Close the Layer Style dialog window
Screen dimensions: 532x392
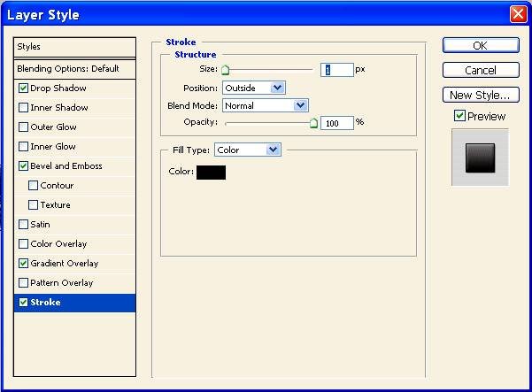pyautogui.click(x=518, y=14)
